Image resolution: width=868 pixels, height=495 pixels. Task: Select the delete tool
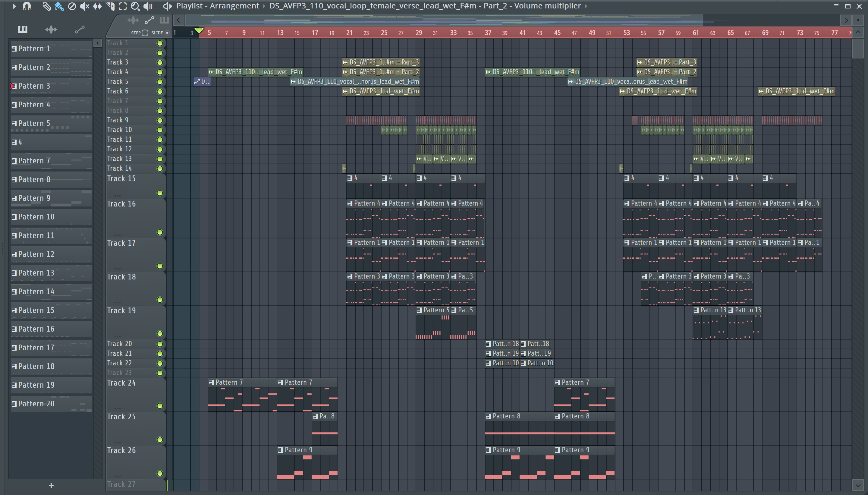(72, 6)
